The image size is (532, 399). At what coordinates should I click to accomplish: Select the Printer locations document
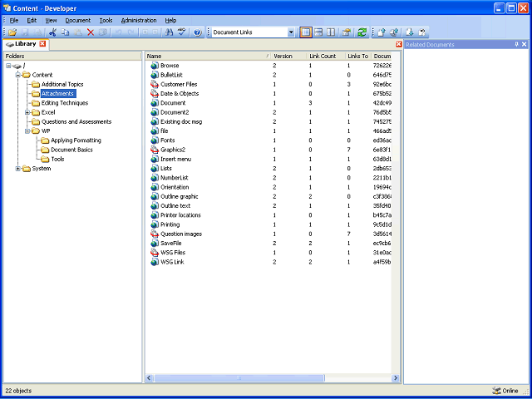coord(180,215)
